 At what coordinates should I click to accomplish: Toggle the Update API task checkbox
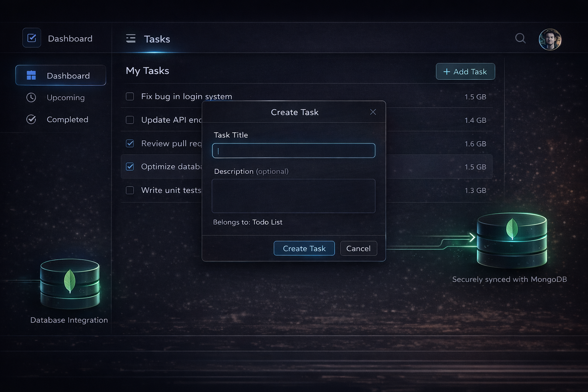pyautogui.click(x=130, y=120)
